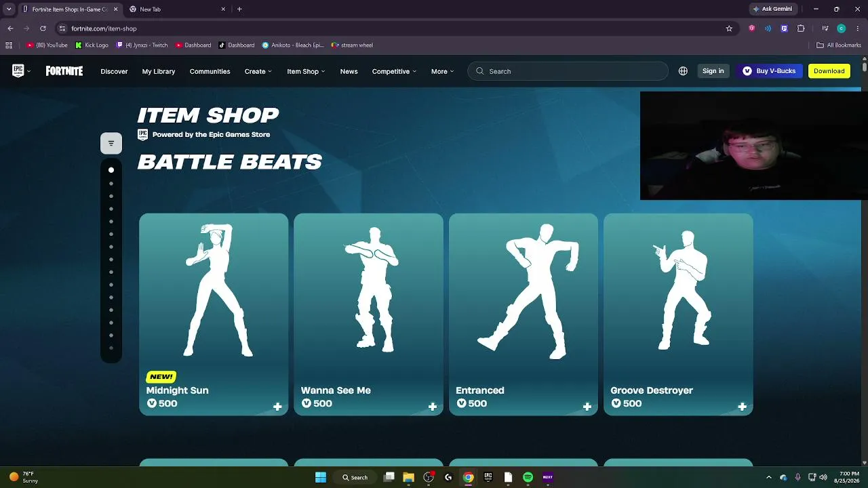
Task: Open the language globe selector
Action: click(x=683, y=71)
